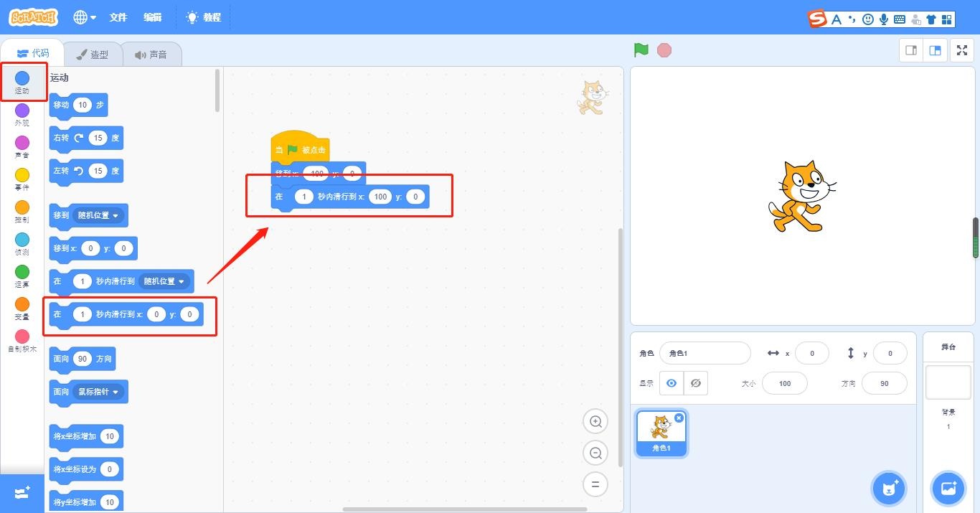Choose a new backdrop button

pyautogui.click(x=948, y=489)
